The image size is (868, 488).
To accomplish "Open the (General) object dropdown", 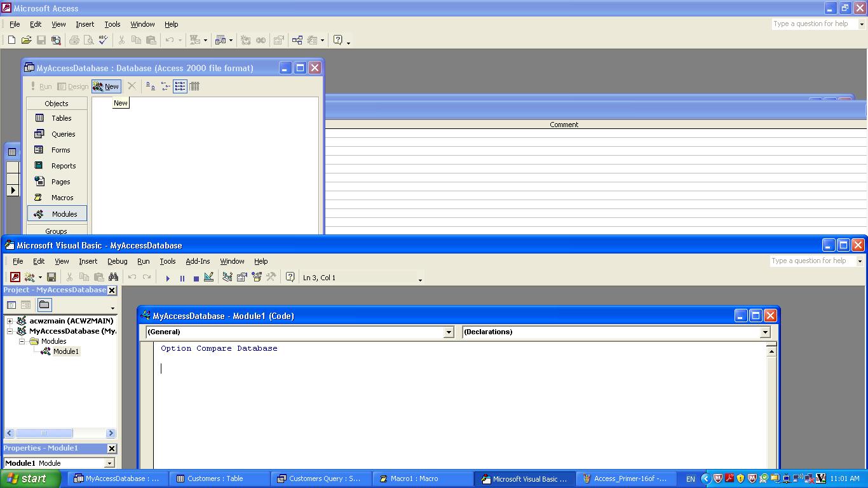I will click(x=448, y=332).
